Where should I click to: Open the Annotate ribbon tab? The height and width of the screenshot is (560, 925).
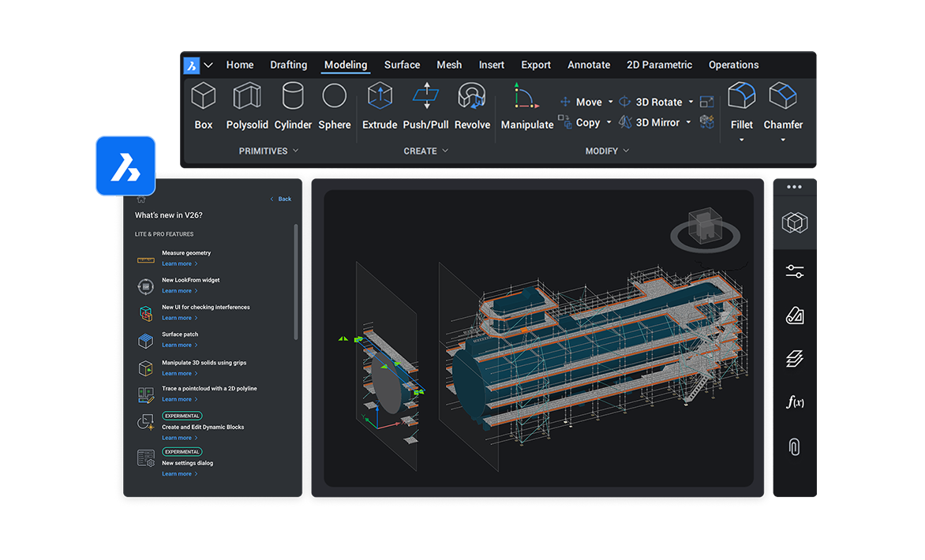coord(588,65)
